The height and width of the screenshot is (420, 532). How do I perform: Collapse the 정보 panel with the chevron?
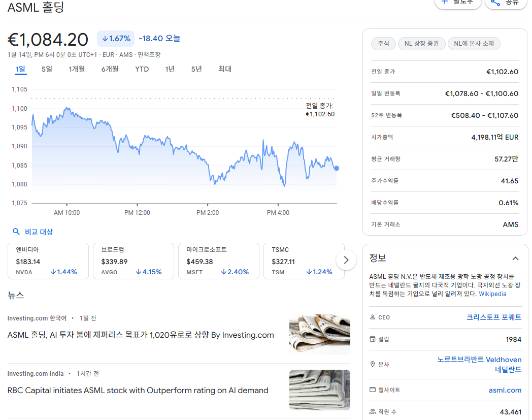[515, 259]
